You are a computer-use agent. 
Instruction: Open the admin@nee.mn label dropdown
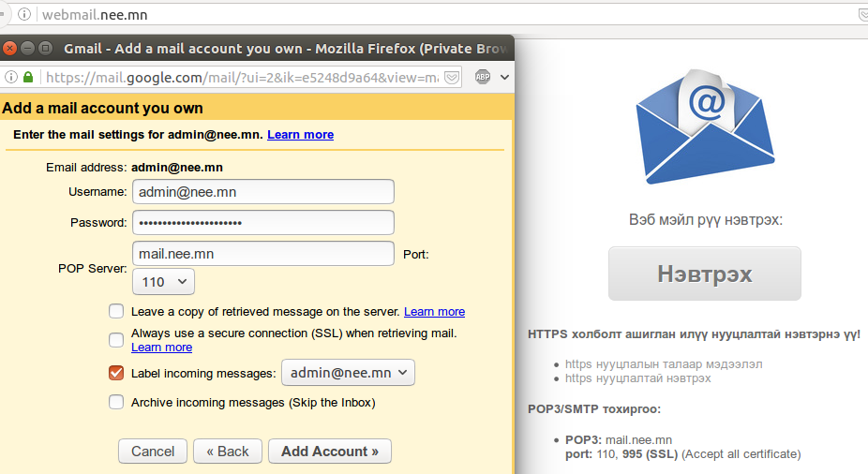(348, 373)
